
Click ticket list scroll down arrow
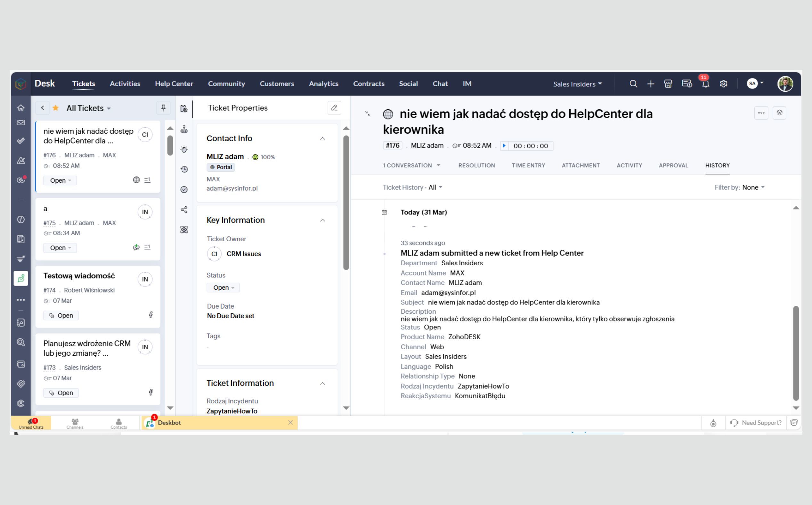coord(170,408)
